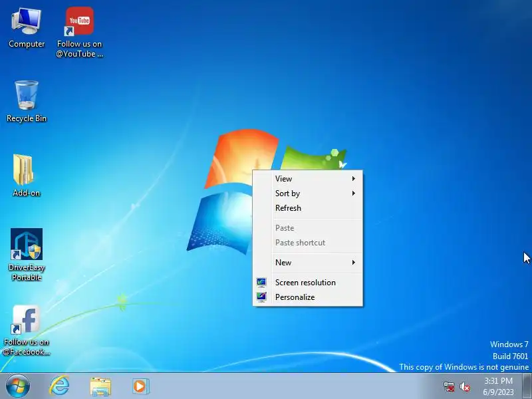Screen dimensions: 532x399
Task: Choose Refresh from the context menu
Action: [x=308, y=208]
